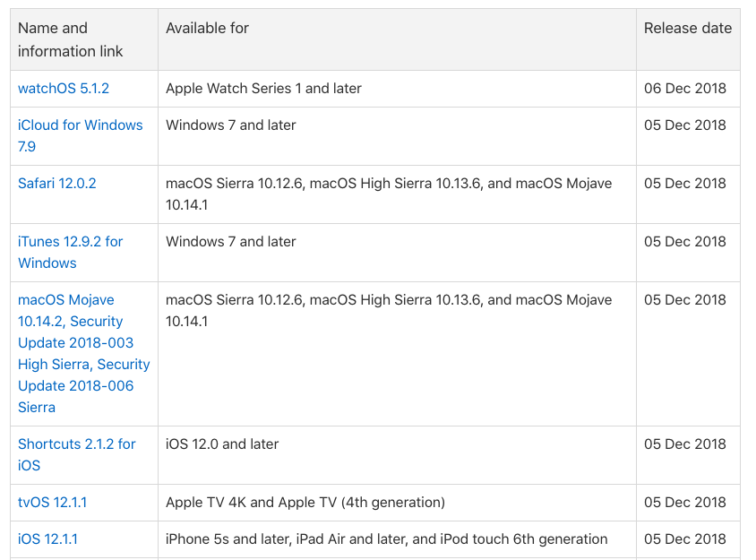The image size is (756, 560).
Task: Click the 'Name and information link' column header
Action: click(71, 39)
